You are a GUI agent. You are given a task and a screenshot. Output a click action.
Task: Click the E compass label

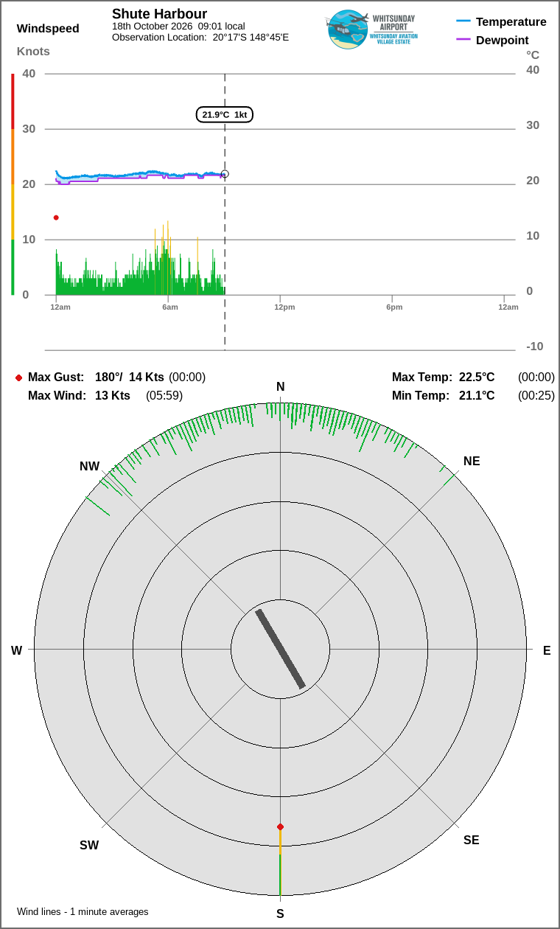click(x=547, y=651)
